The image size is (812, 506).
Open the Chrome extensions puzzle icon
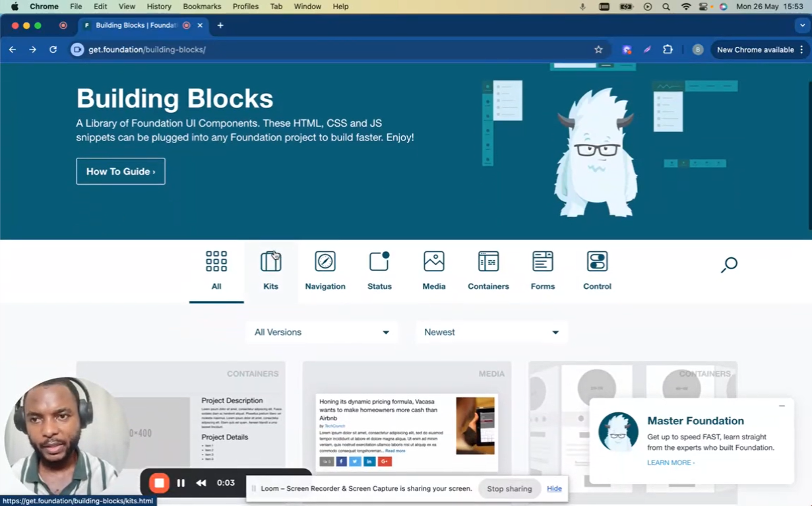pyautogui.click(x=668, y=49)
